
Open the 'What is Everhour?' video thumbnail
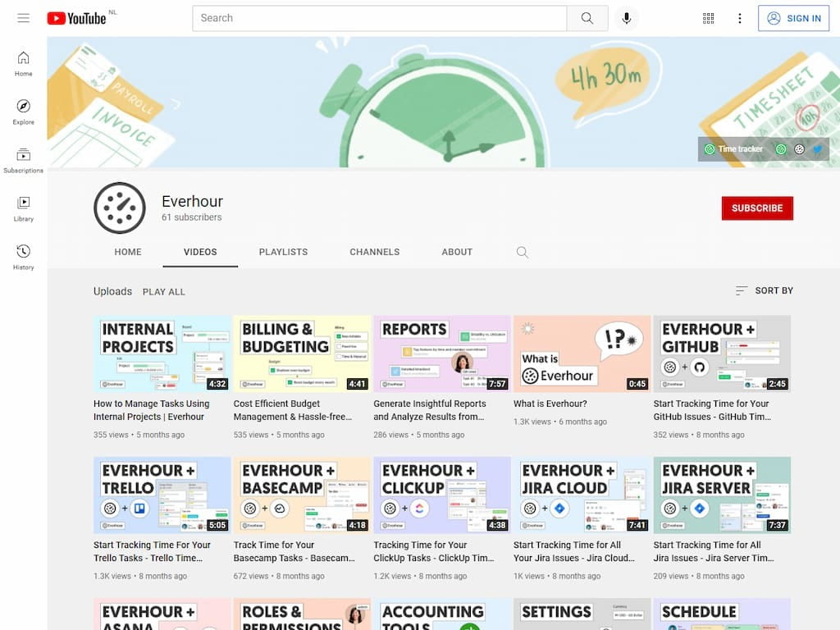click(582, 353)
